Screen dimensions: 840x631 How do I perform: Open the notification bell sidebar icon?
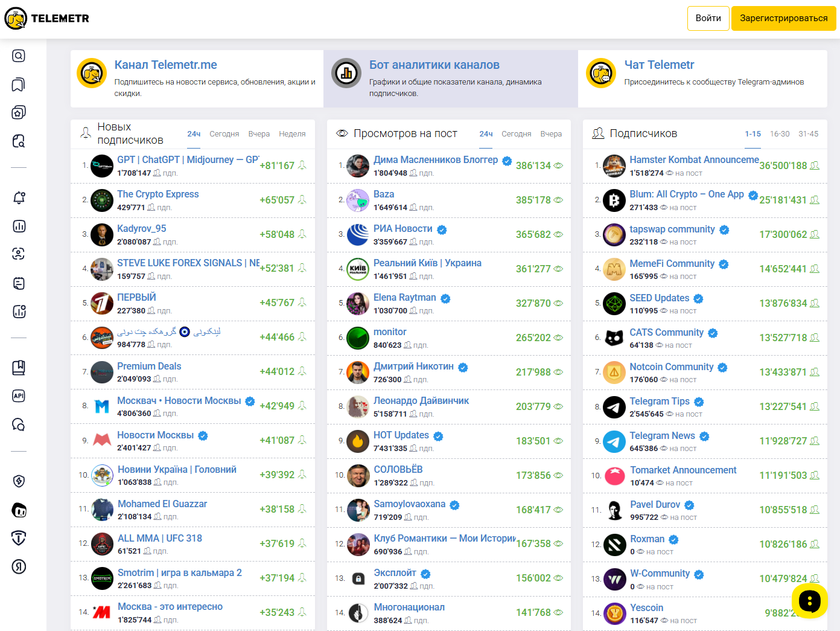19,197
